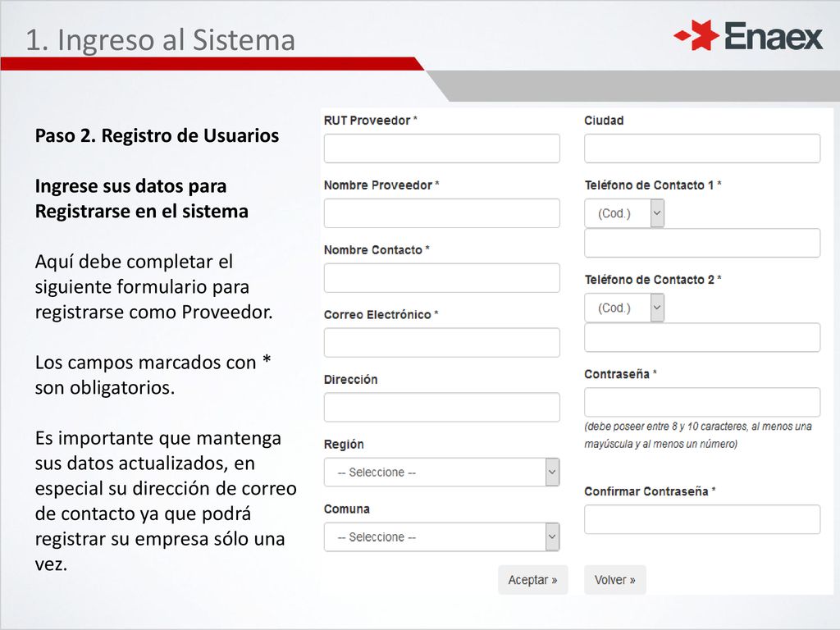
Task: Click the Nombre Proveedor text box
Action: (x=441, y=213)
